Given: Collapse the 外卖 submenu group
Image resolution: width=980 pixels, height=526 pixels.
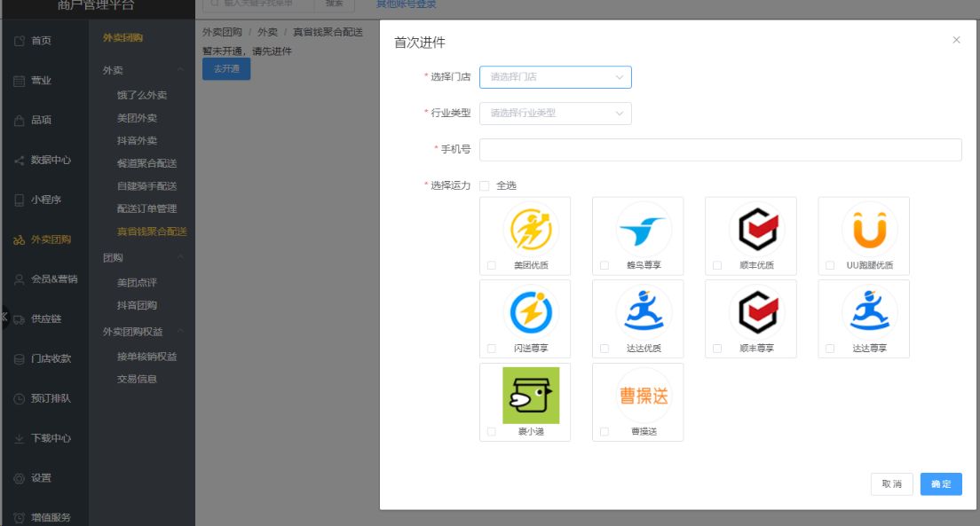Looking at the screenshot, I should 180,70.
